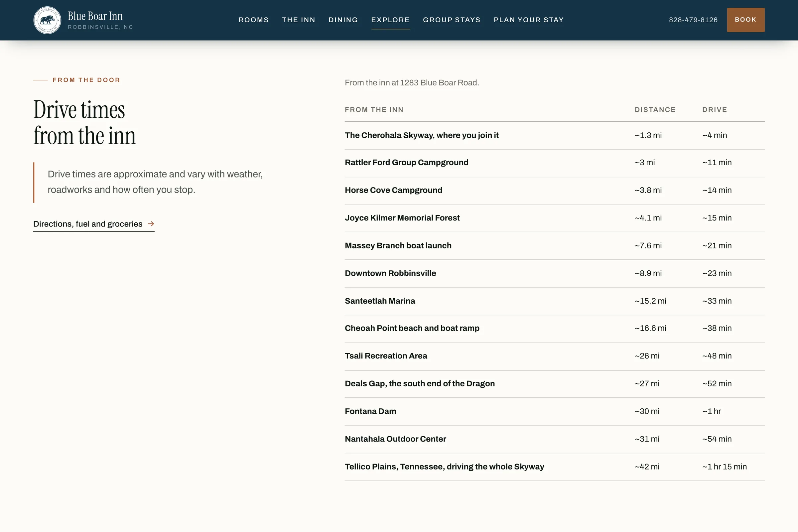Open the Dining navigation item
Screen dimensions: 798x532
tap(343, 20)
